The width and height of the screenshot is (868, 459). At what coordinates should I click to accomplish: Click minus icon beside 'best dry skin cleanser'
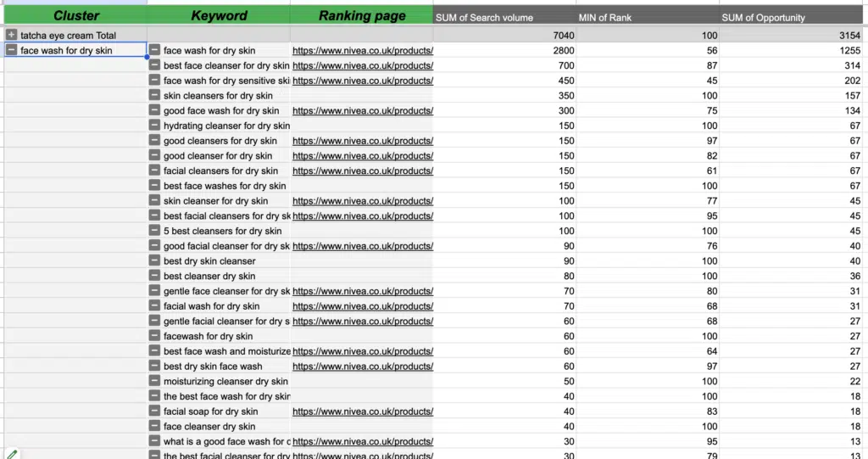tap(154, 261)
